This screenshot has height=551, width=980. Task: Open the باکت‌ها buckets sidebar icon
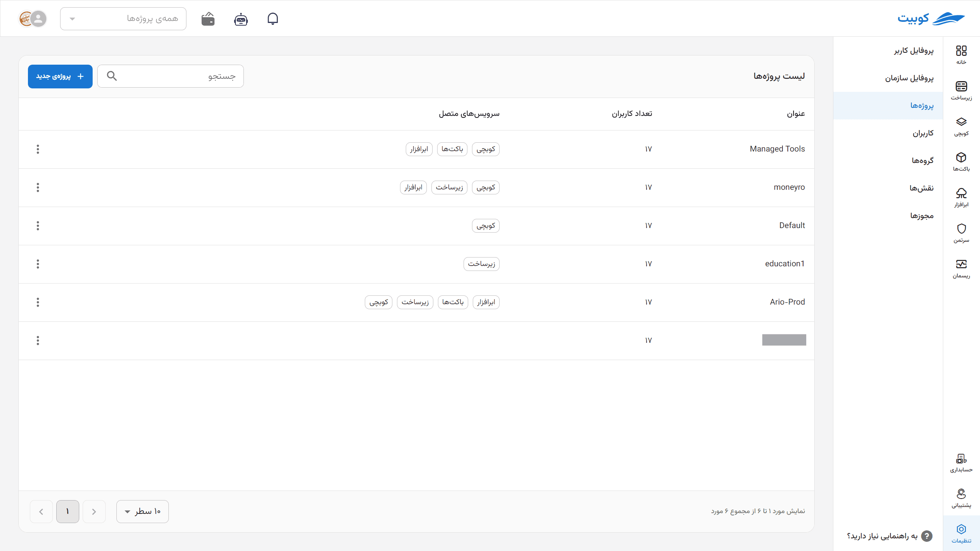(x=961, y=162)
